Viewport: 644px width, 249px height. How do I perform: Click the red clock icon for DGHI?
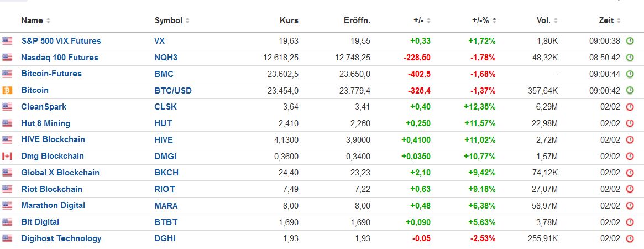(x=630, y=238)
